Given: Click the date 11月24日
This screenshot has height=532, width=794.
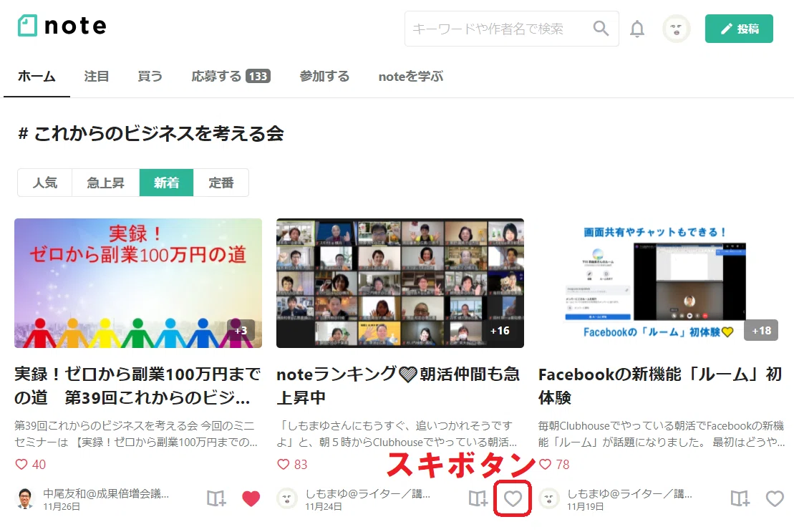Looking at the screenshot, I should coord(324,507).
